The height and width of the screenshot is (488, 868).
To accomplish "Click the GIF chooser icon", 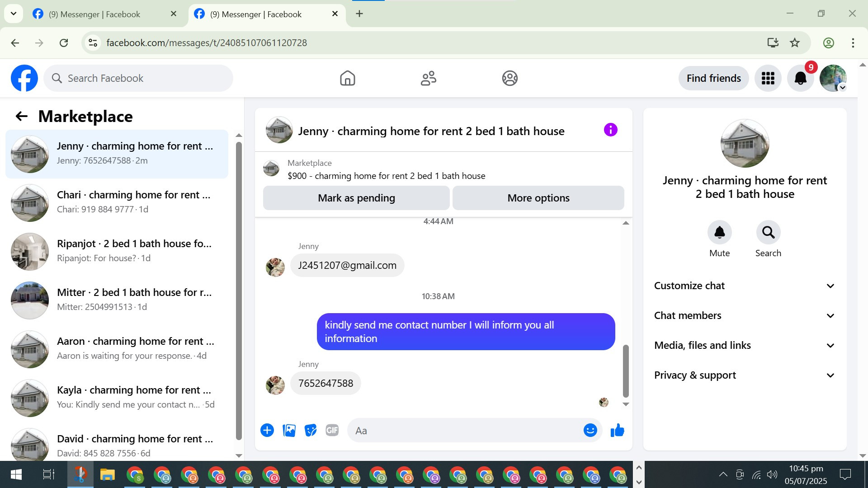I will (332, 431).
